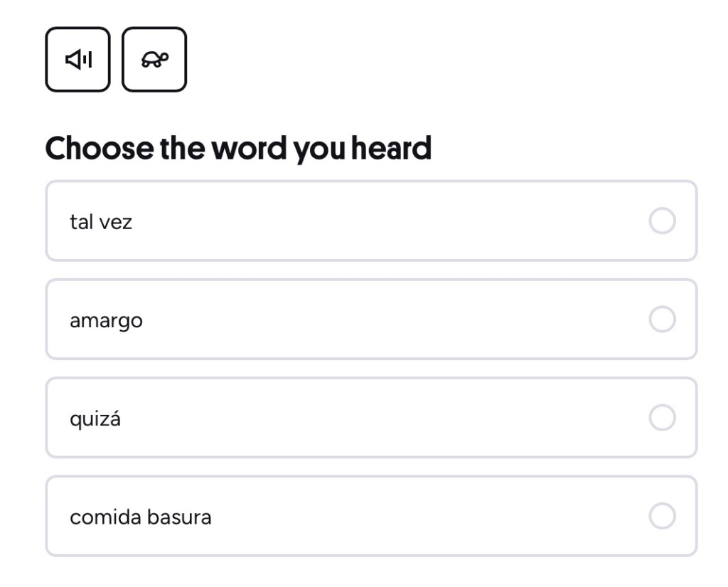Click the "comida basura" text label
Image resolution: width=728 pixels, height=587 pixels.
click(140, 517)
